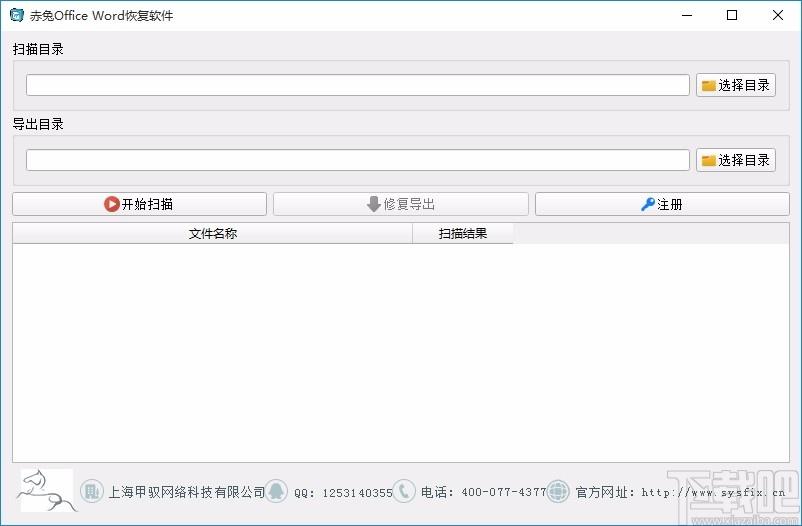Click the scan directory input field
The height and width of the screenshot is (526, 802).
tap(358, 85)
